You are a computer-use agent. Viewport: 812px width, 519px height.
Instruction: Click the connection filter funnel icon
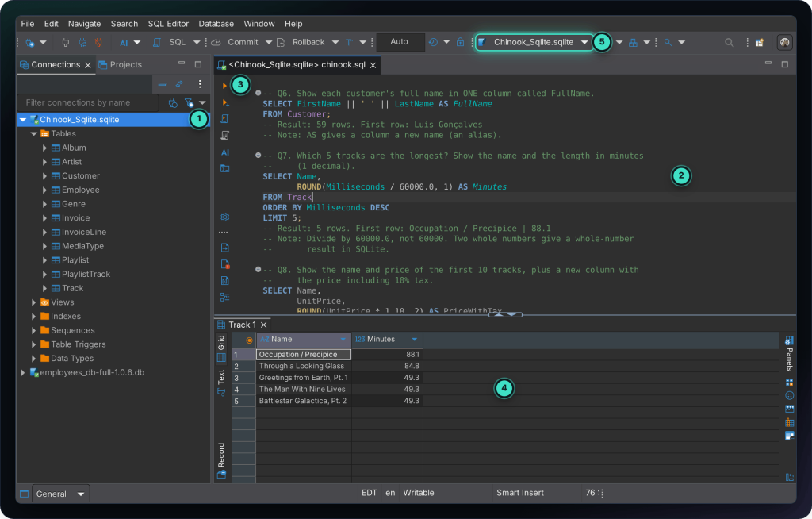pos(189,103)
